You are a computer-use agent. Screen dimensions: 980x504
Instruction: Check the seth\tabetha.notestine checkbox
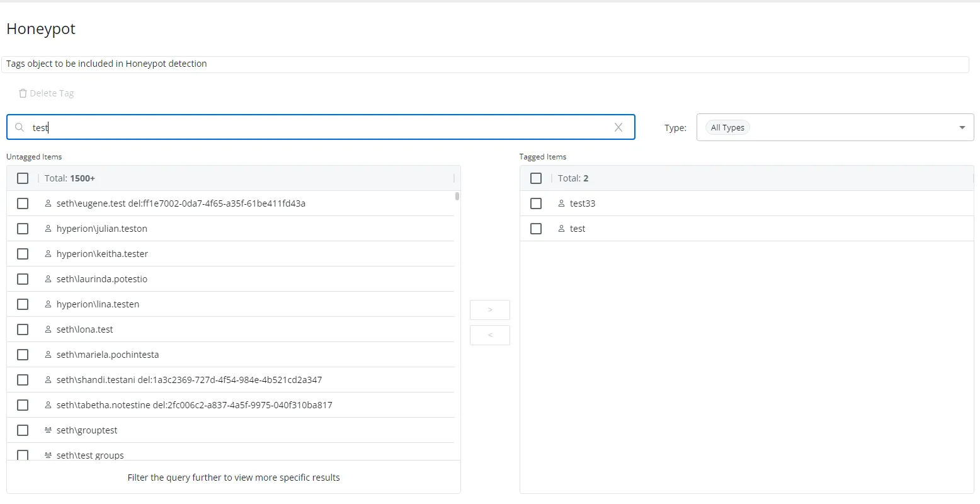tap(23, 405)
